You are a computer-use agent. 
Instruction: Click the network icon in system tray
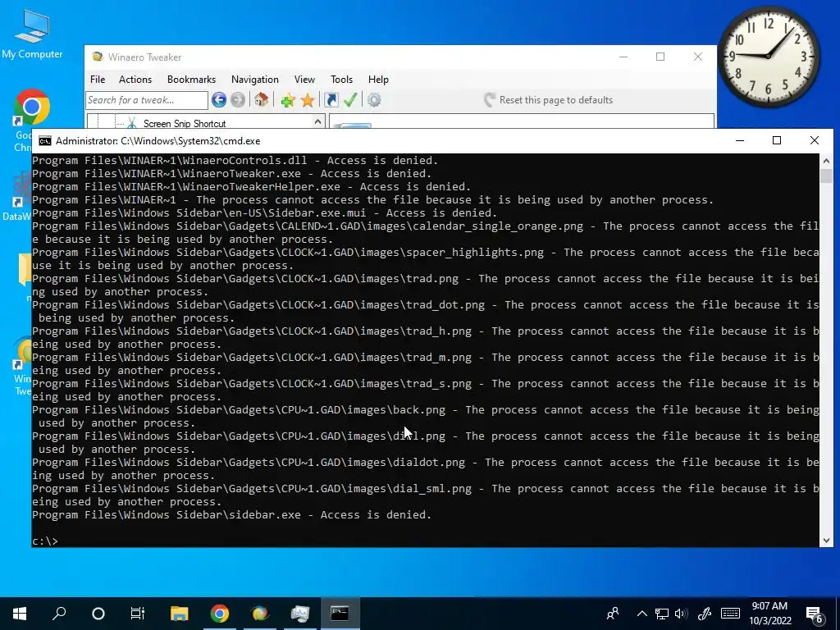tap(662, 614)
